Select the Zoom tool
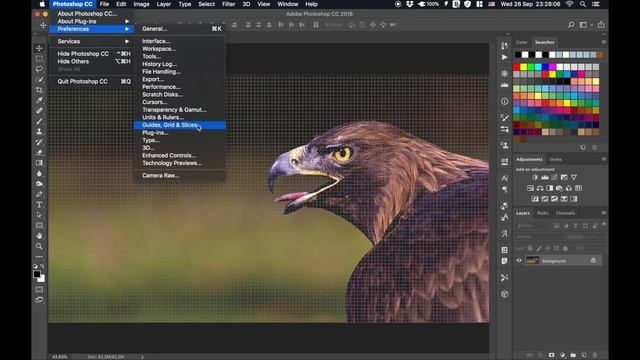Screen dimensions: 640x360 (x=39, y=246)
